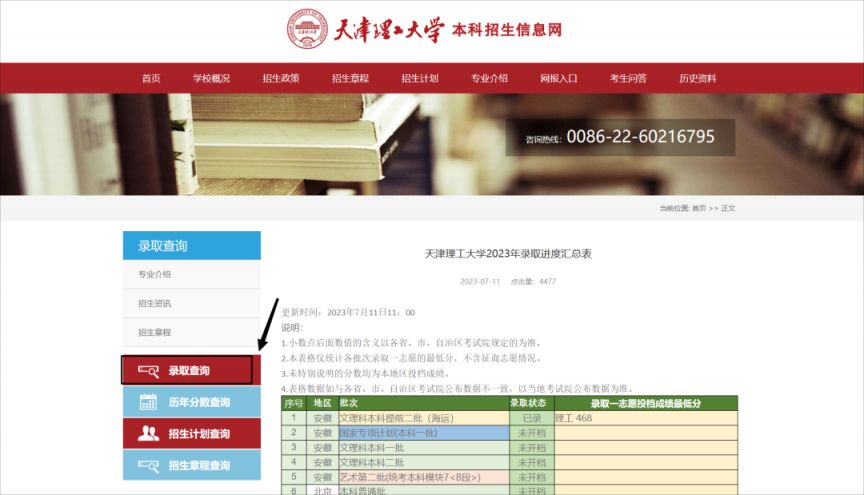The image size is (864, 495).
Task: Click the 正文 breadcrumb text
Action: (728, 208)
